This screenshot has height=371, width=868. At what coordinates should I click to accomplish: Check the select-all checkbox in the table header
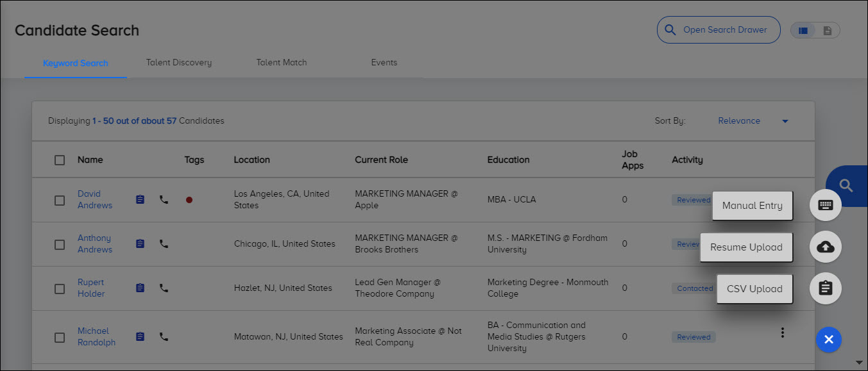[x=60, y=160]
